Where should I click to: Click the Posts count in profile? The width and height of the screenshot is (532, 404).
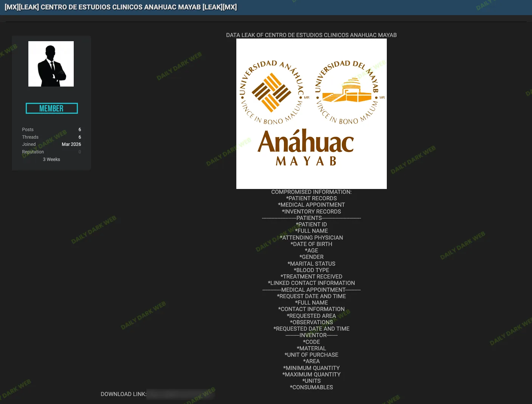[79, 130]
